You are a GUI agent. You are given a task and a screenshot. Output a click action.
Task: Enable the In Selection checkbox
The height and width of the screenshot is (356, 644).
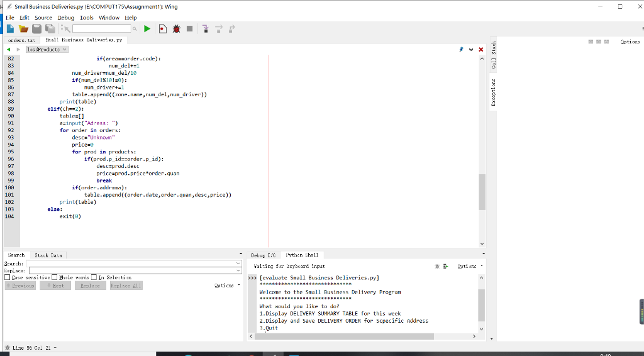click(x=94, y=277)
